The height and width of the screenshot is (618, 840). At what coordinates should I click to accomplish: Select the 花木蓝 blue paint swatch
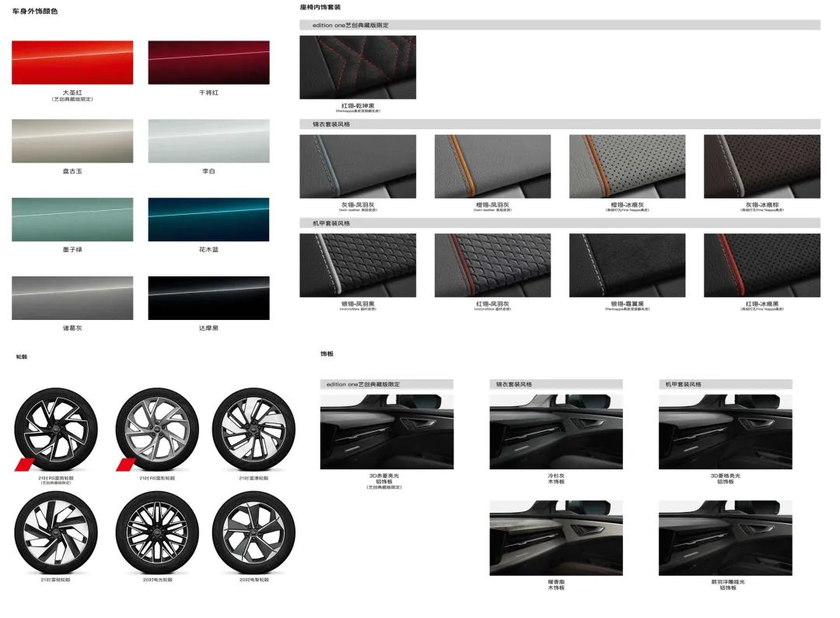(208, 219)
